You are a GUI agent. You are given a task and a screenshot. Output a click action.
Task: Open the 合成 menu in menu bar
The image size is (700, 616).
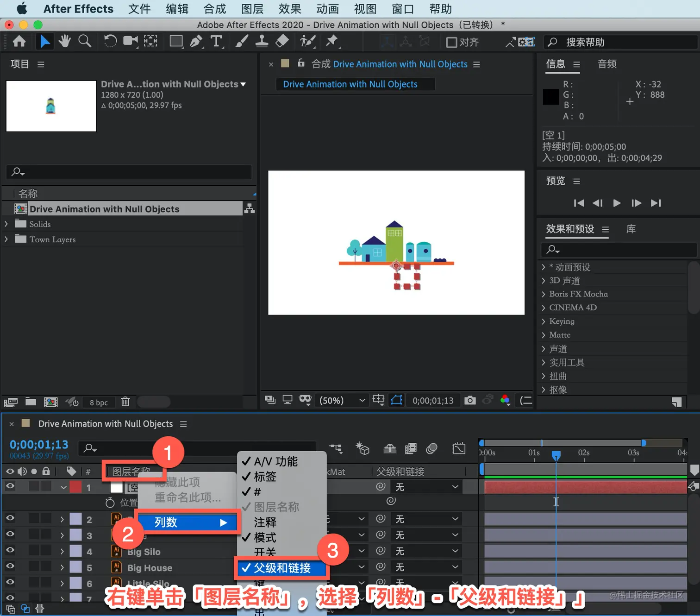point(215,9)
